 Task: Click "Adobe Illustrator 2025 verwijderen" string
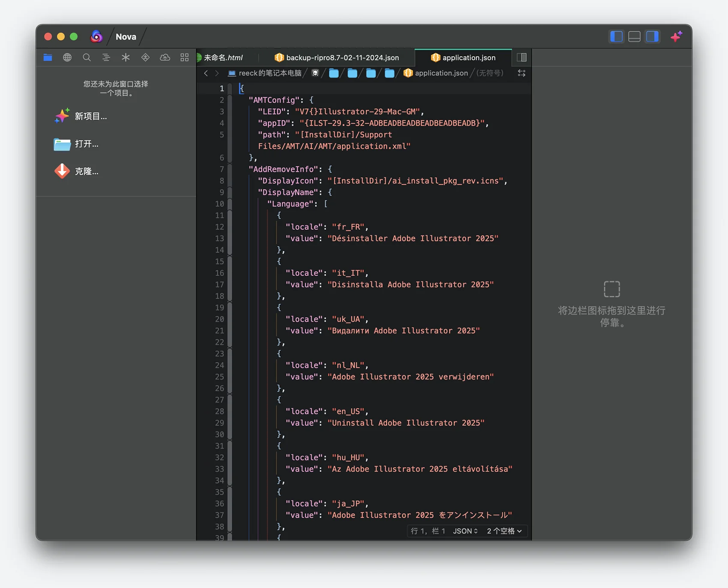(x=411, y=377)
